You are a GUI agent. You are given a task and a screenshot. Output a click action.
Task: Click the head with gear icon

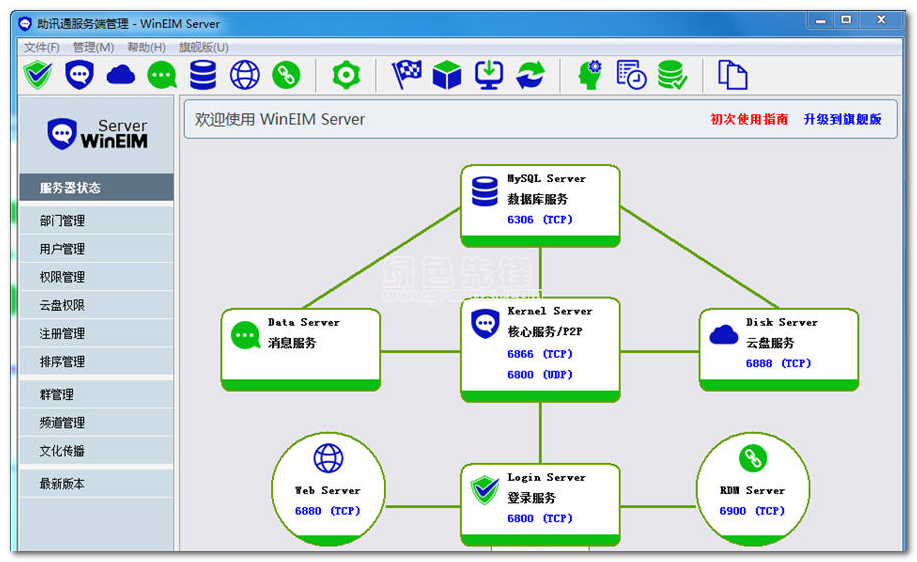[x=590, y=75]
